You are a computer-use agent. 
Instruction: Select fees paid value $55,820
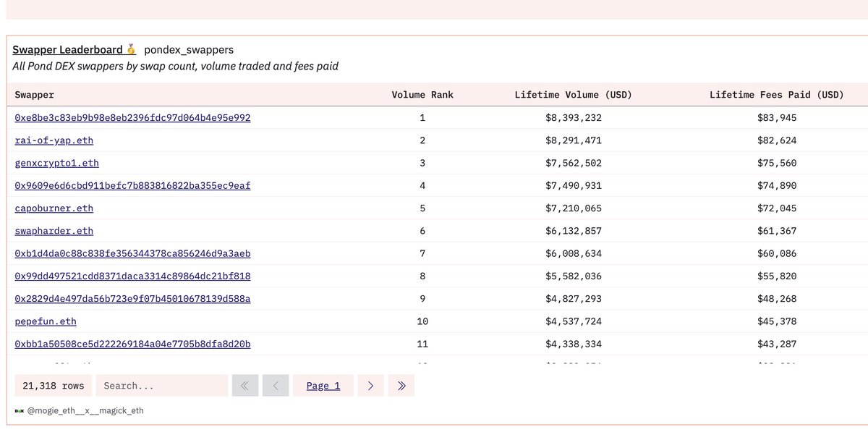[x=777, y=276]
